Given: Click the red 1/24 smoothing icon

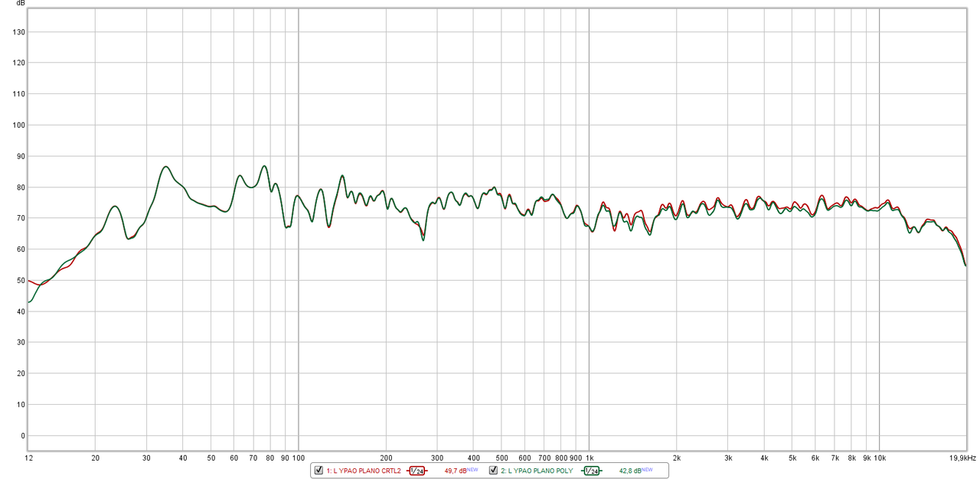Looking at the screenshot, I should pos(417,471).
